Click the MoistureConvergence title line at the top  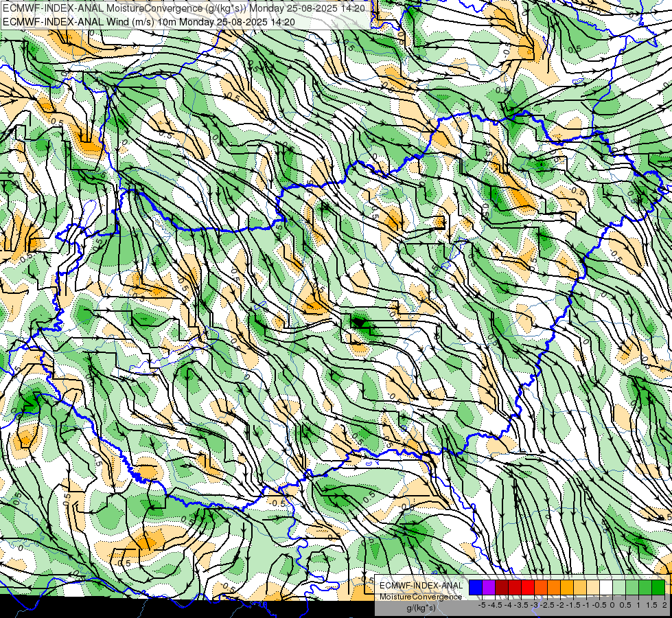click(x=184, y=8)
